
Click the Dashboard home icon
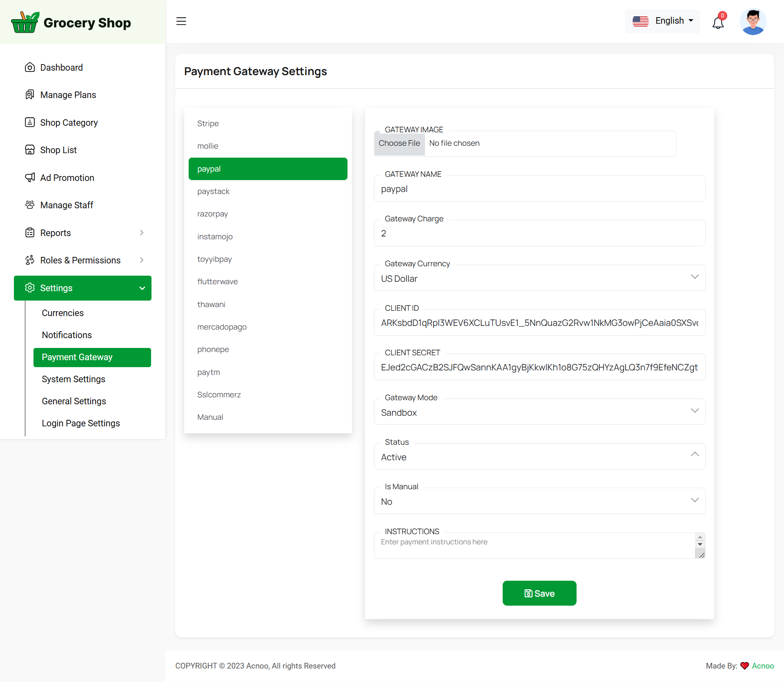tap(30, 67)
